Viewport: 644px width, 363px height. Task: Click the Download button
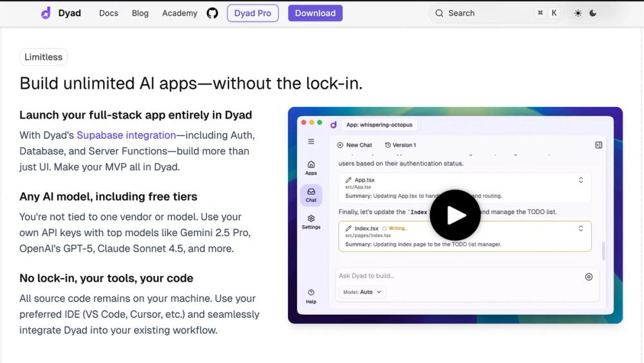(315, 13)
